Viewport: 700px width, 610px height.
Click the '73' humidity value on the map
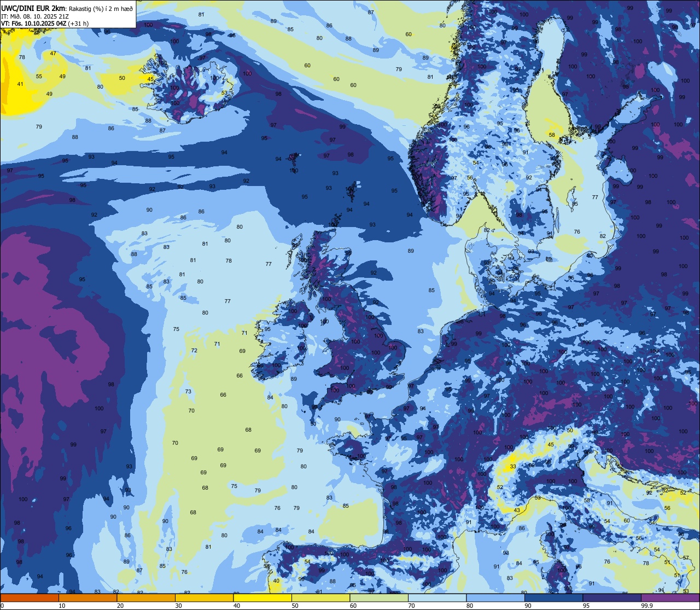tap(188, 392)
